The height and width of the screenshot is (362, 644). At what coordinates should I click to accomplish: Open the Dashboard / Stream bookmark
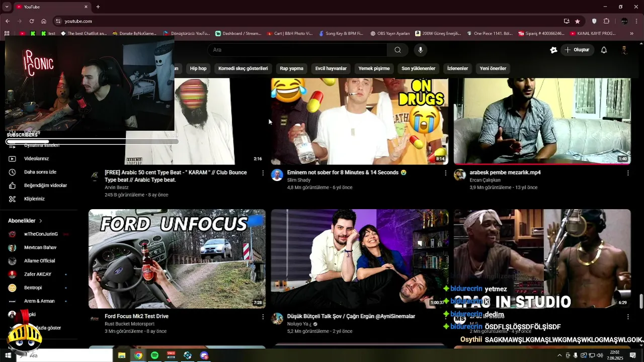tap(238, 34)
